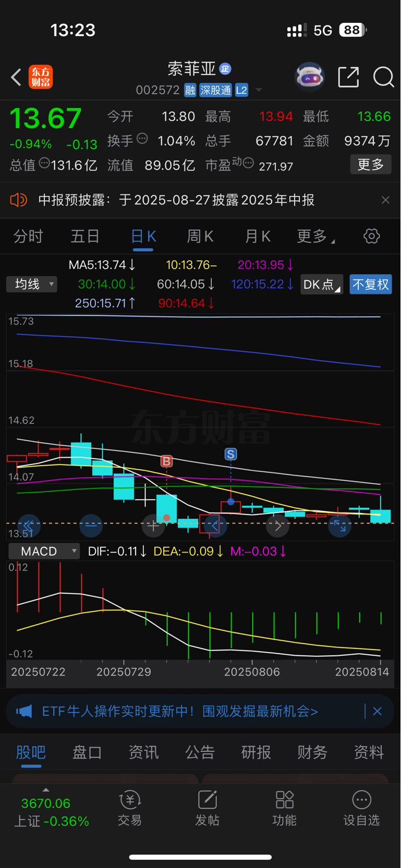Tap info icon next to 市盈动
Image resolution: width=401 pixels, height=868 pixels.
point(249,163)
